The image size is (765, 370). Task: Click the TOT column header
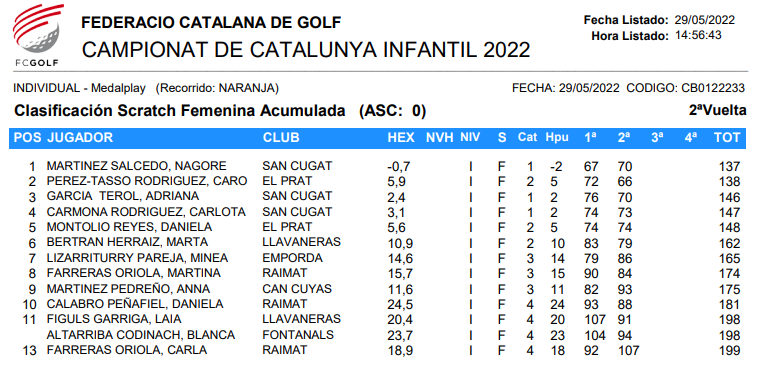727,138
